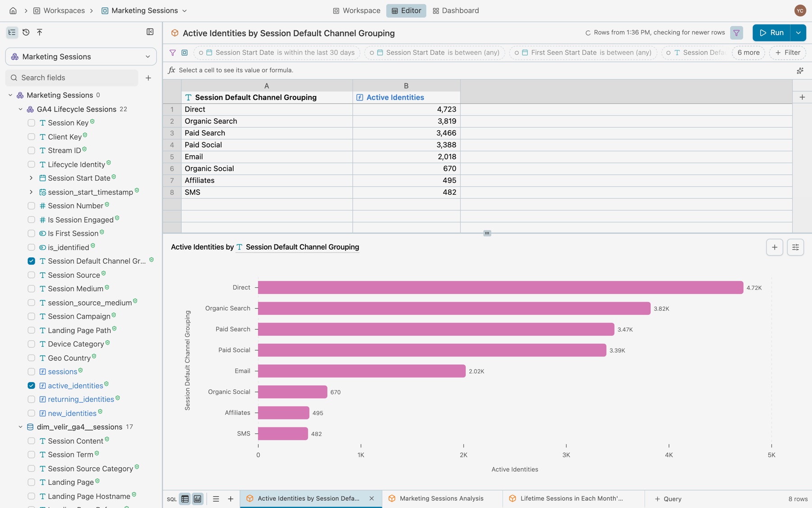Screen dimensions: 812x508
Task: Expand the session_start_timestamp field
Action: 31,192
